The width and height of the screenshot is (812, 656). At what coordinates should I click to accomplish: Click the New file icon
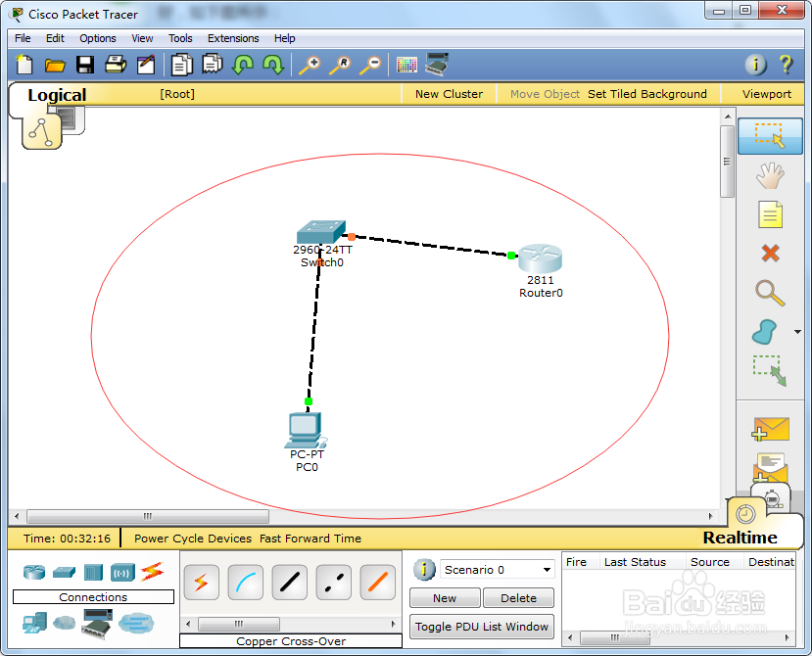point(24,65)
